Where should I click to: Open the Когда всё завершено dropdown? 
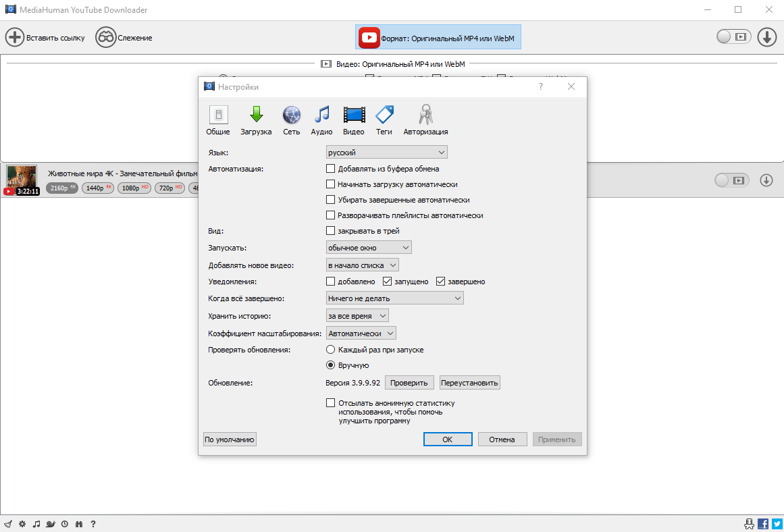tap(394, 298)
